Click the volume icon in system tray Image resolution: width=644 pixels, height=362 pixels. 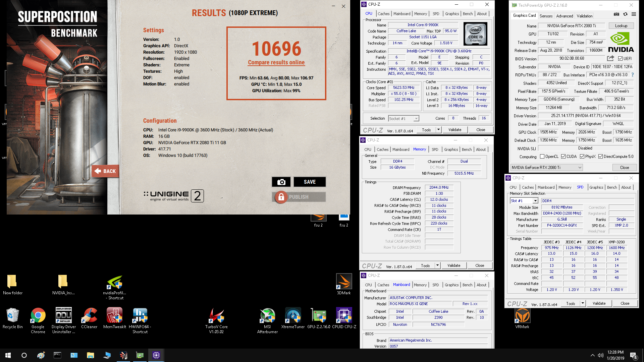point(600,355)
